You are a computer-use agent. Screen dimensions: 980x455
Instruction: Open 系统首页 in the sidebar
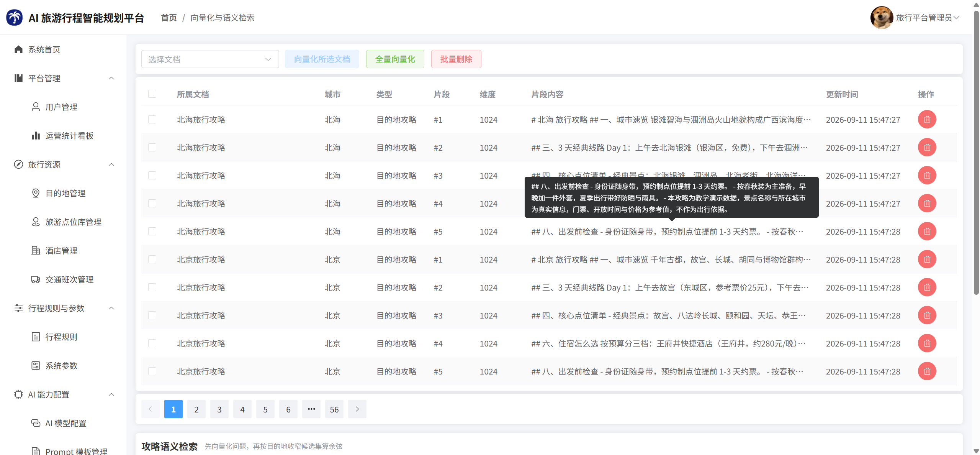pos(63,49)
